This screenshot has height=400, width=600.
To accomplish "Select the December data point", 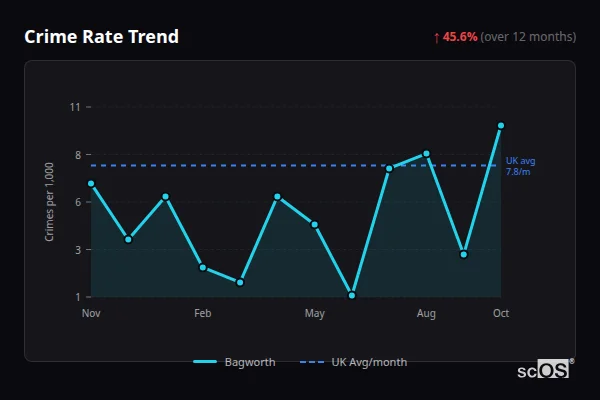I will pos(128,240).
